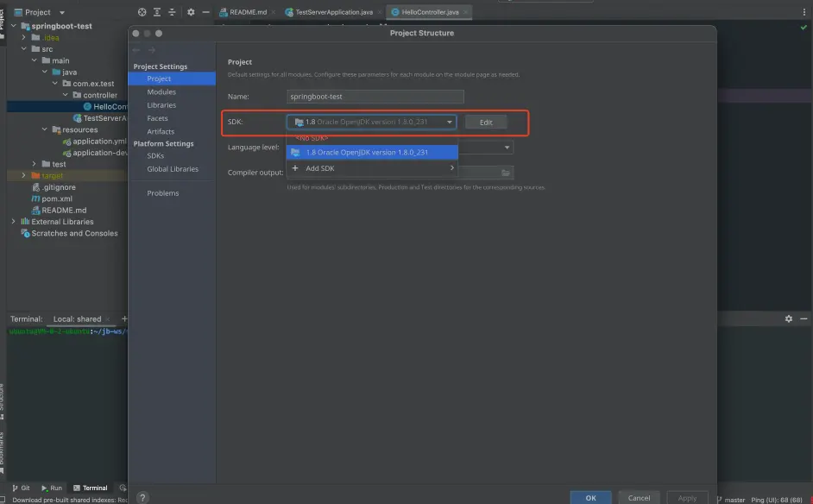Open the Run tool window
Image resolution: width=813 pixels, height=504 pixels.
[x=52, y=488]
